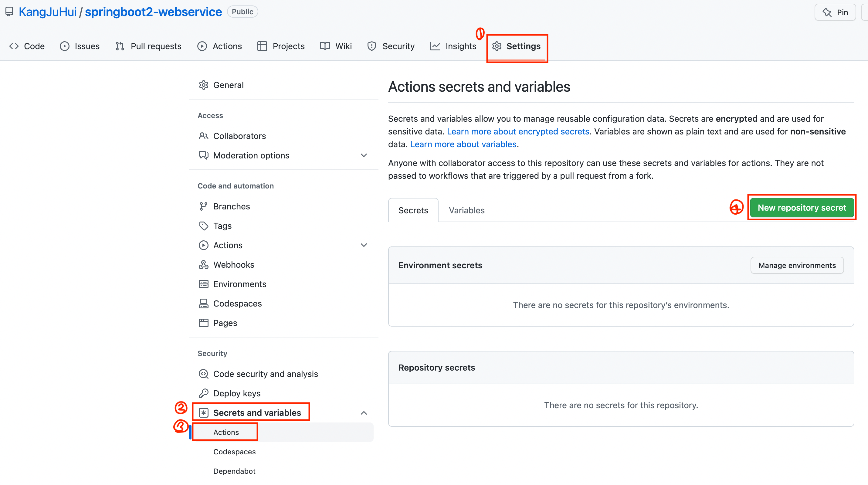Image resolution: width=868 pixels, height=485 pixels.
Task: Click the Issues circle-dot icon
Action: tap(64, 46)
